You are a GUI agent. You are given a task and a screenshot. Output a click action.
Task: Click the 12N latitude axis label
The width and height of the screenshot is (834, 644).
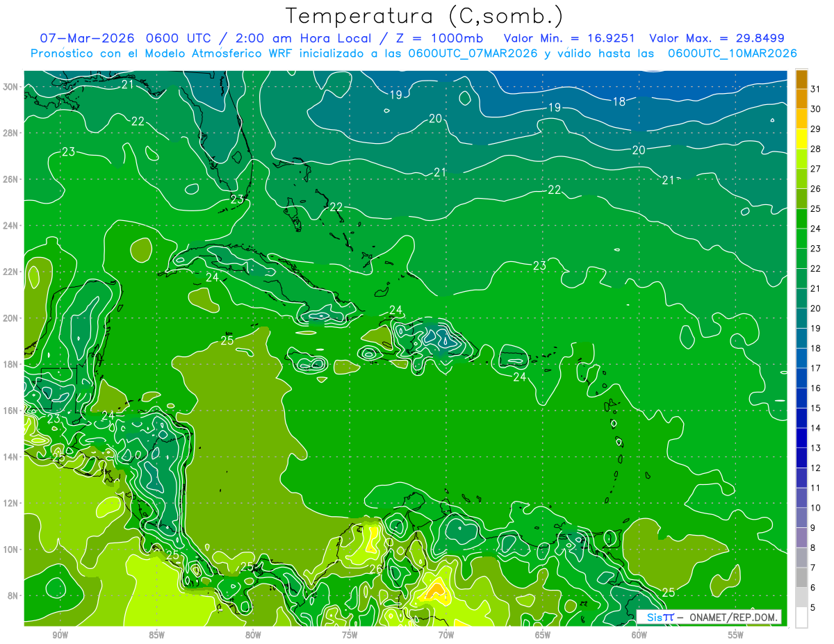pos(10,503)
